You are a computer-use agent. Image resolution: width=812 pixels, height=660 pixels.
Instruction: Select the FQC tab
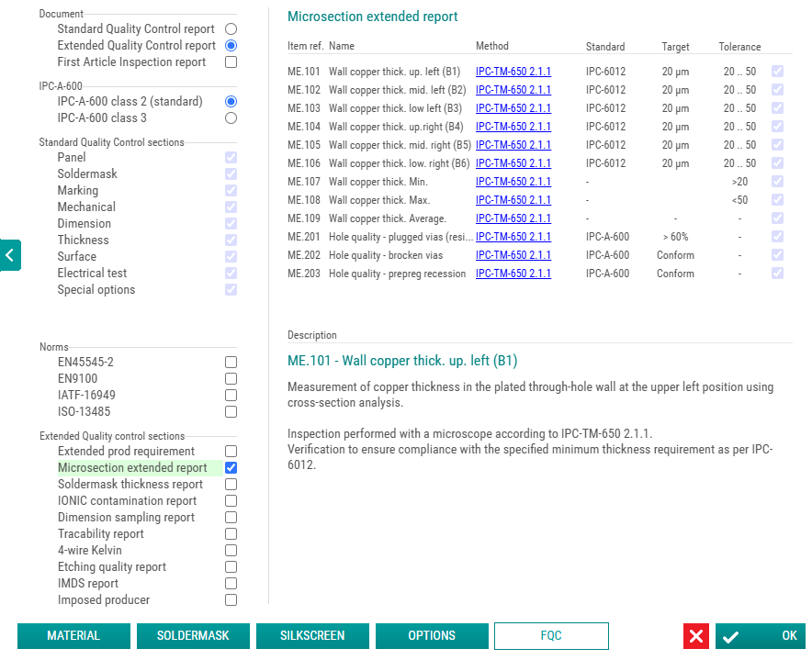[551, 635]
